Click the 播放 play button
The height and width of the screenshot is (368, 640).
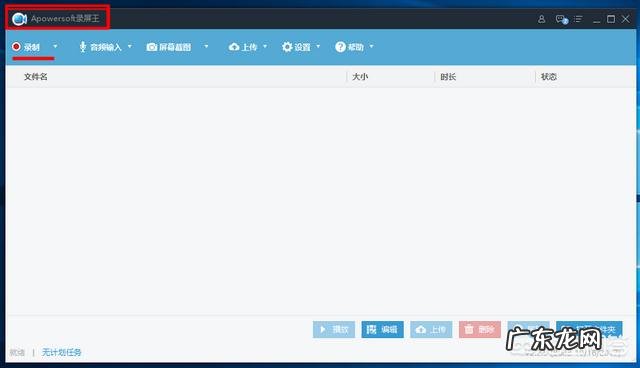[334, 329]
